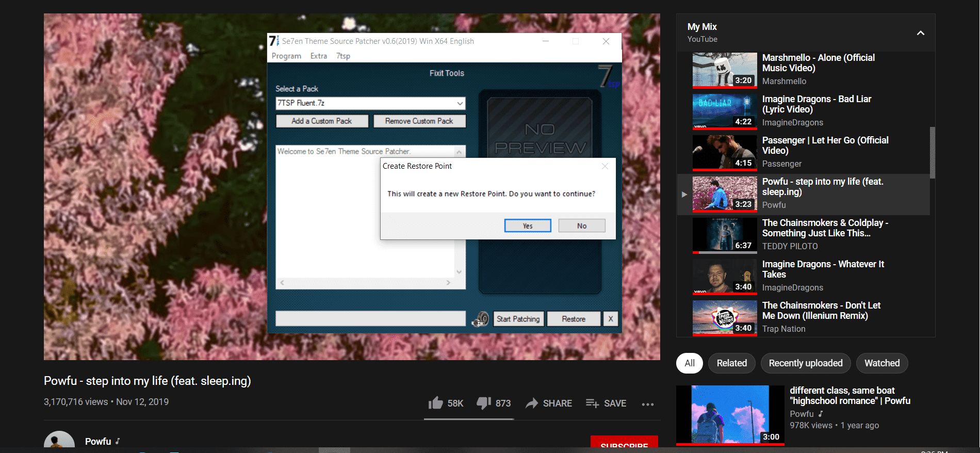Click the 'different class, same boat' video thumbnail
The image size is (980, 453).
730,415
